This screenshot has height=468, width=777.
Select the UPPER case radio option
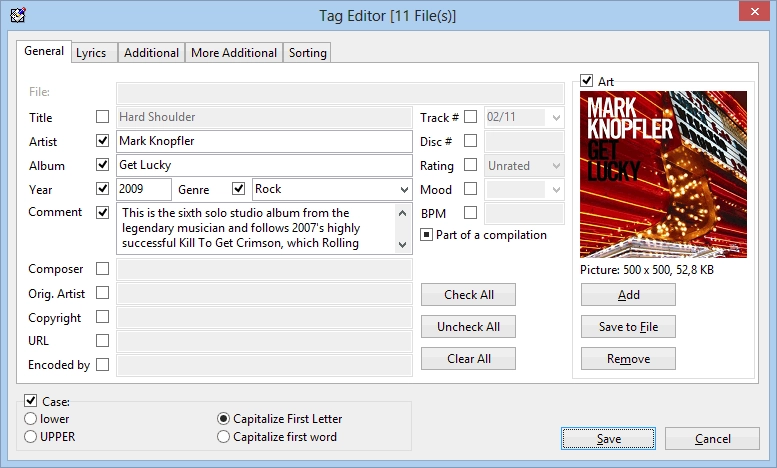tap(31, 437)
